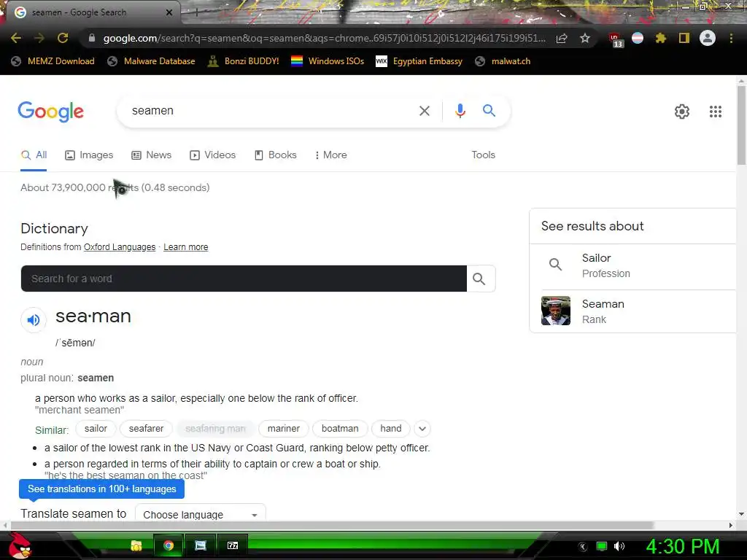Go back with the browser back arrow
747x560 pixels.
[x=16, y=38]
